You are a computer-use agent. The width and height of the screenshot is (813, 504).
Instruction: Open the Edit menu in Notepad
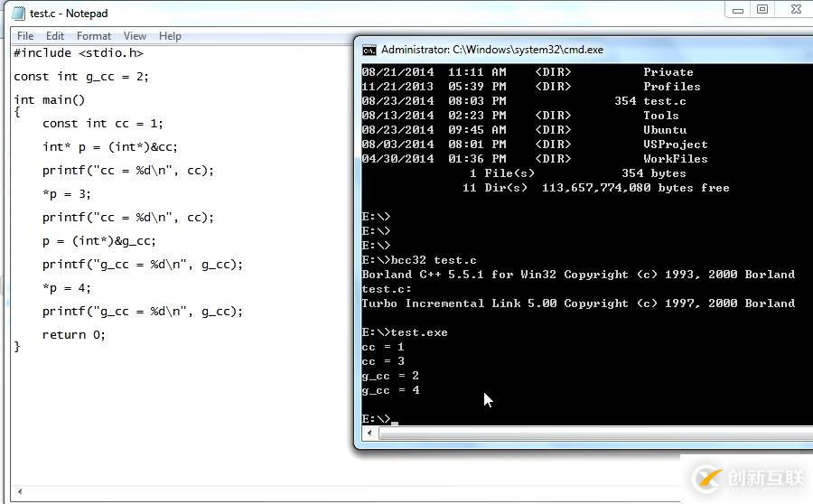[x=55, y=36]
